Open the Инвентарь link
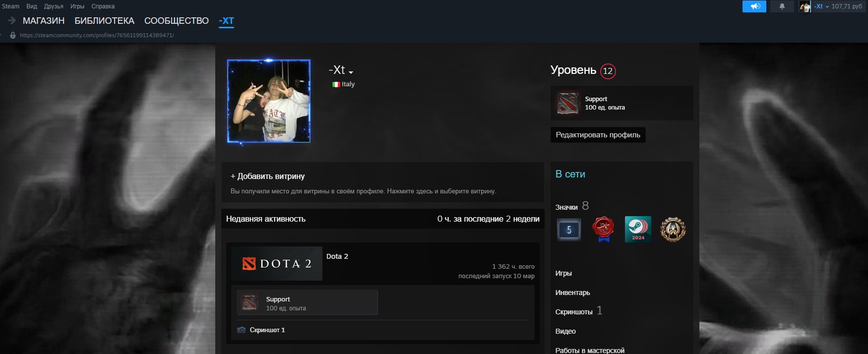Image resolution: width=868 pixels, height=354 pixels. point(573,293)
